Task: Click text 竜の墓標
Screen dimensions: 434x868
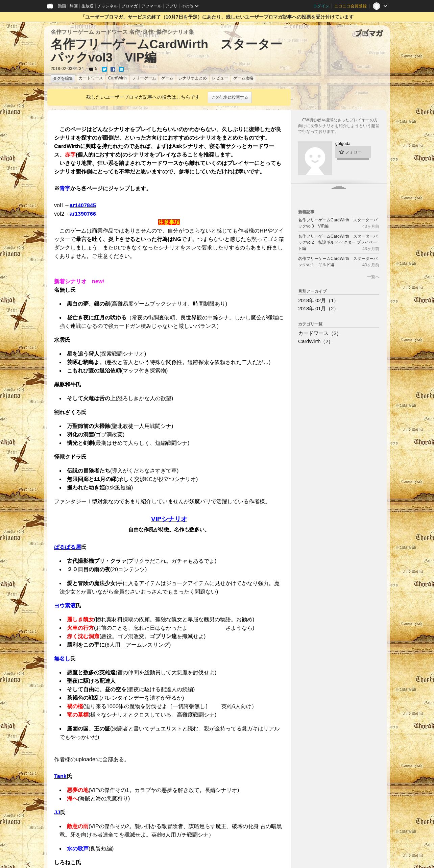Action: tap(78, 715)
